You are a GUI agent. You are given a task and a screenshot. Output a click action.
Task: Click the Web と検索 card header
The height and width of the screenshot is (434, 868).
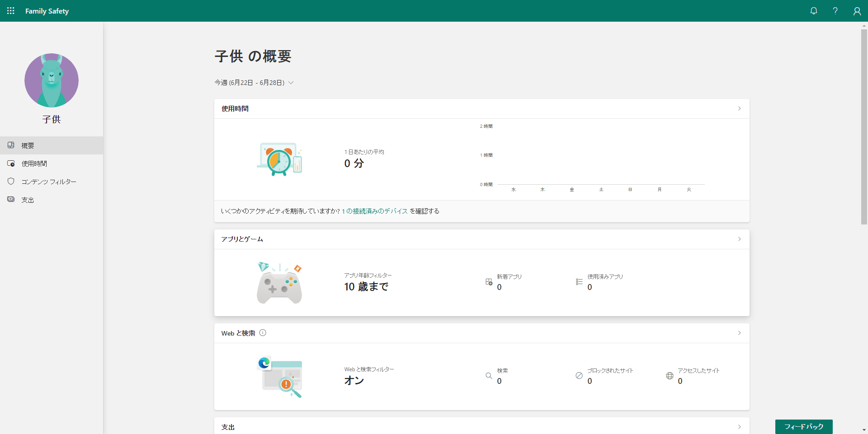click(482, 333)
